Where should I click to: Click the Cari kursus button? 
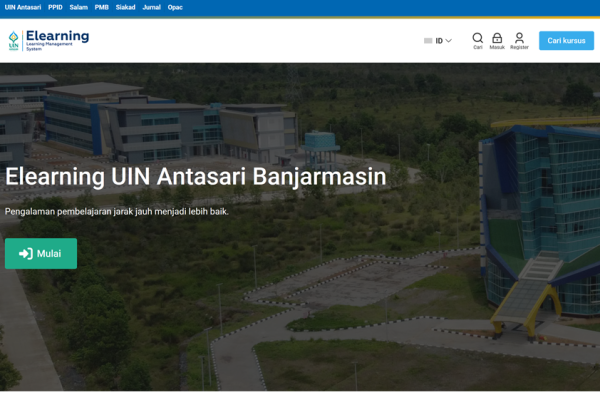[566, 41]
